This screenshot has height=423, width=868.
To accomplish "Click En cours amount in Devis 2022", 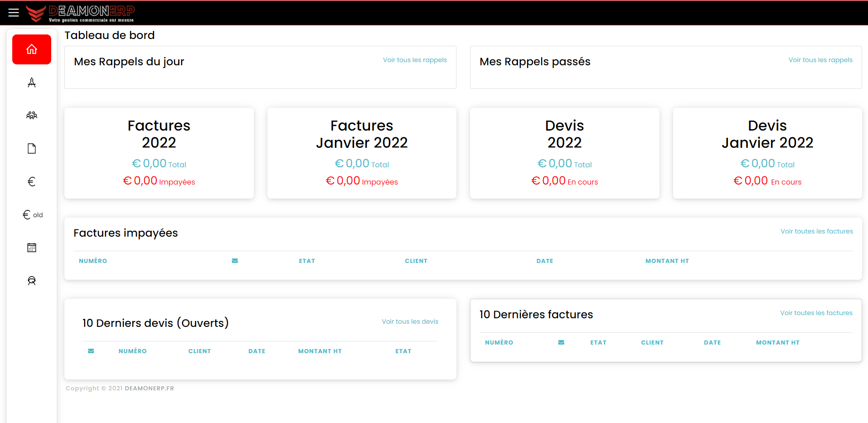I will pyautogui.click(x=565, y=181).
